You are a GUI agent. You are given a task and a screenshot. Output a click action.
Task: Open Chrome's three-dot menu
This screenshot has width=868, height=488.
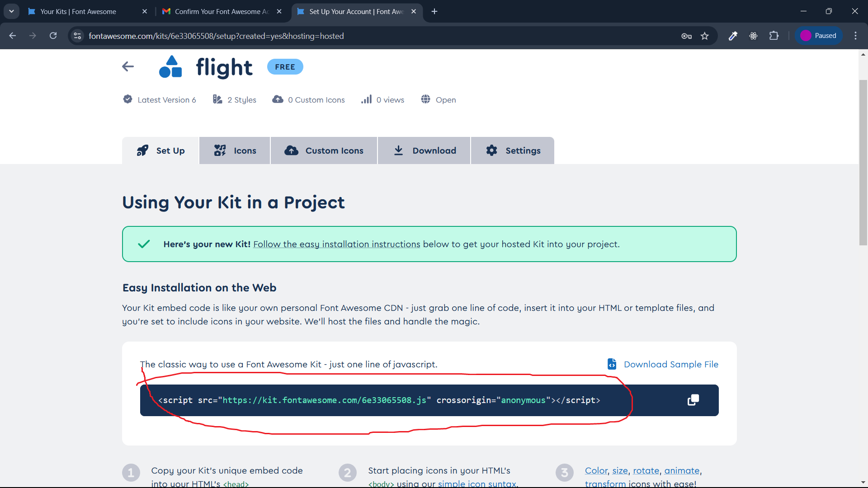click(x=855, y=36)
